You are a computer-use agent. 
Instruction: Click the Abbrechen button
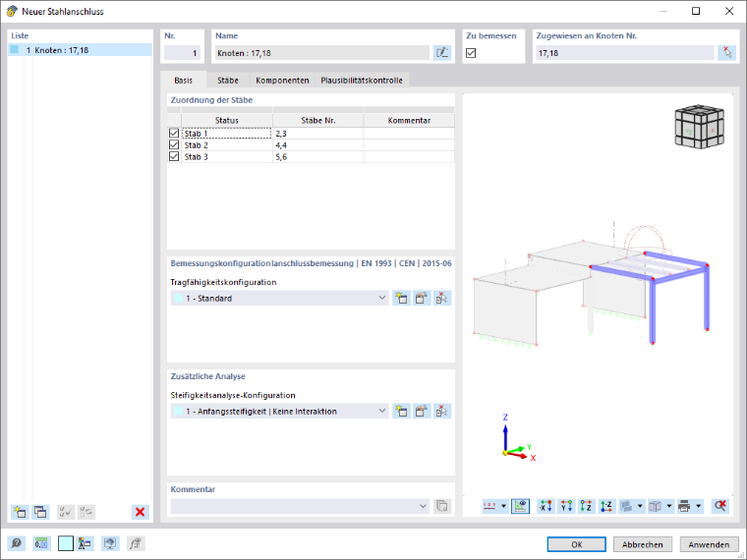(642, 544)
